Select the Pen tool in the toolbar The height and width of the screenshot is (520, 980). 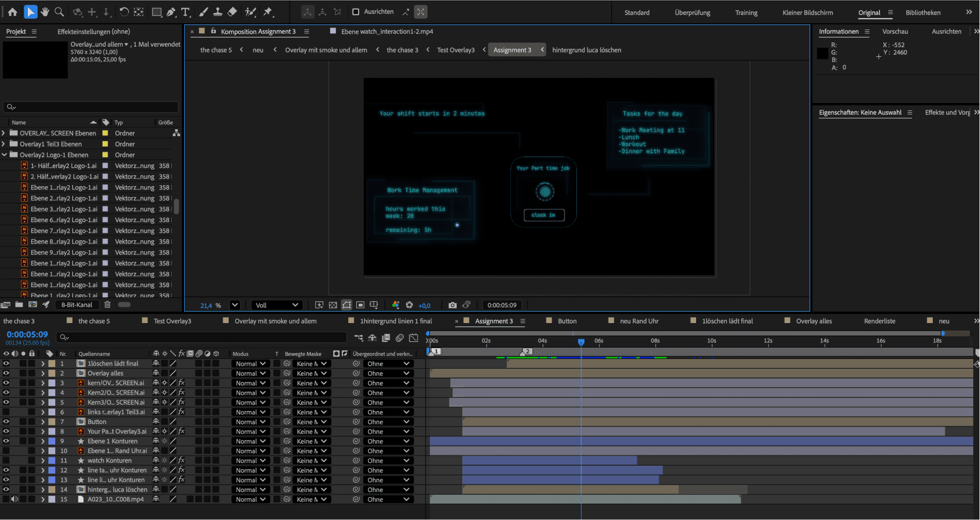171,12
